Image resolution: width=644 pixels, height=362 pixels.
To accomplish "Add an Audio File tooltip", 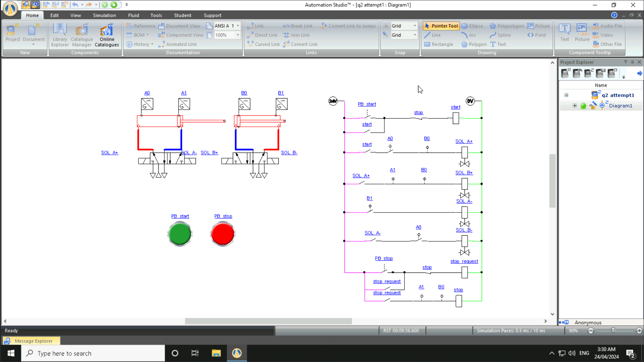I will tap(607, 25).
